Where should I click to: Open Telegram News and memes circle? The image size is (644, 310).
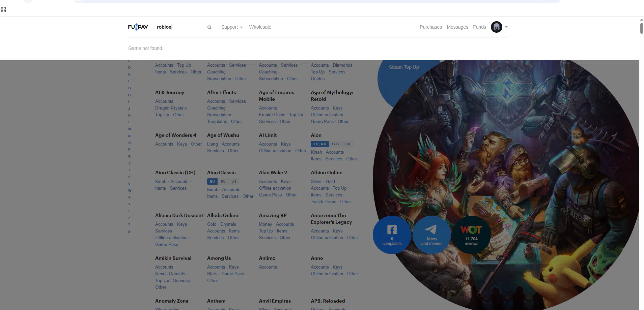(432, 235)
